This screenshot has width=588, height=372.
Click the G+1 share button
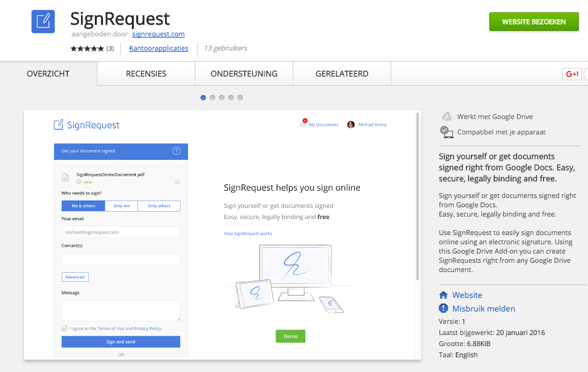click(572, 74)
